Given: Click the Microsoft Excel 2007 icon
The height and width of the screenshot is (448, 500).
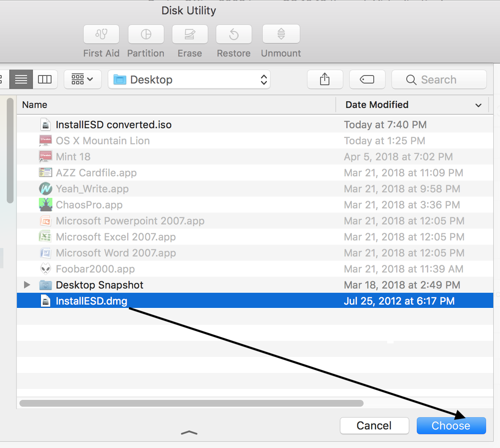Looking at the screenshot, I should 45,237.
